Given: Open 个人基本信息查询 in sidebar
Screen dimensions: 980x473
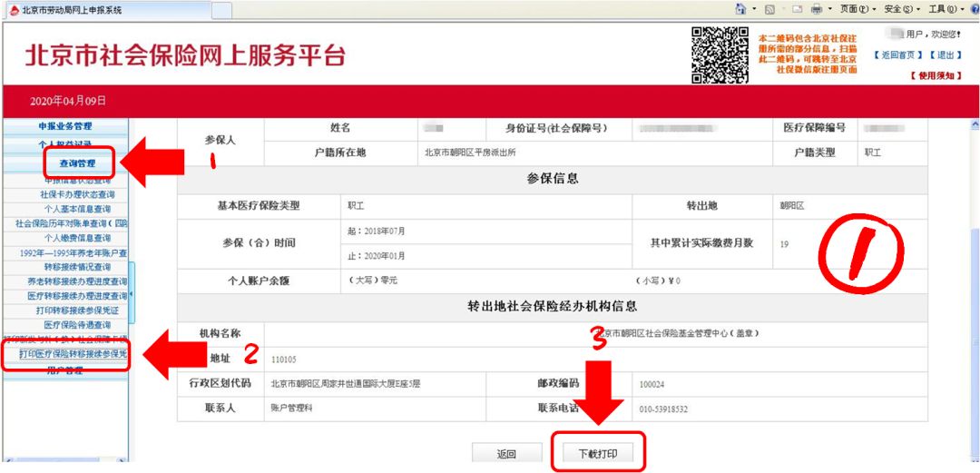Looking at the screenshot, I should 77,209.
